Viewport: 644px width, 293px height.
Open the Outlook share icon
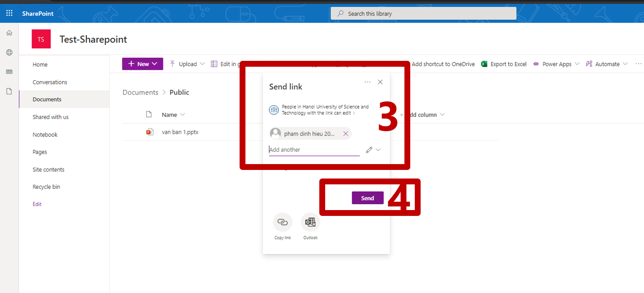pos(310,222)
